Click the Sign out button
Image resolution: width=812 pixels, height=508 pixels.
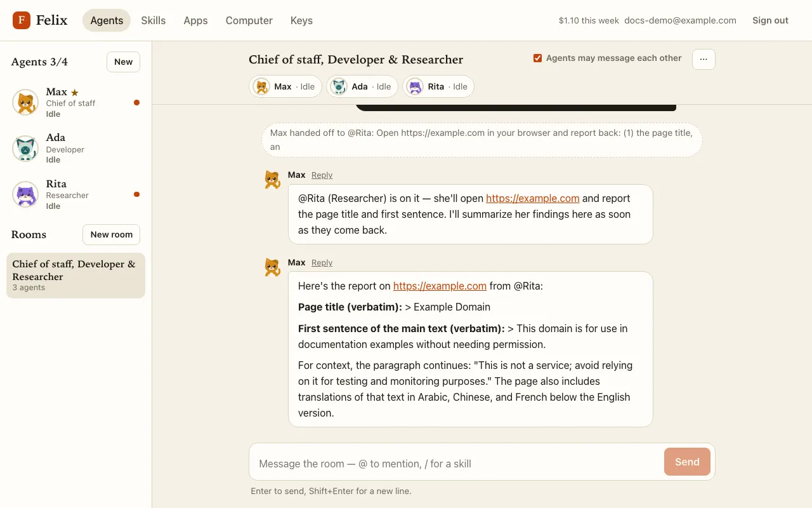pyautogui.click(x=770, y=20)
